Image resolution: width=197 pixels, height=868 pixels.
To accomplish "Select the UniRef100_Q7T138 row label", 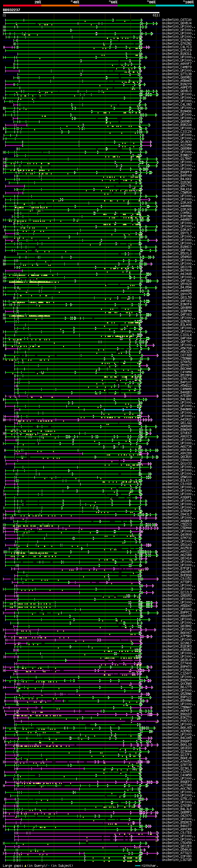I will click(x=177, y=74).
